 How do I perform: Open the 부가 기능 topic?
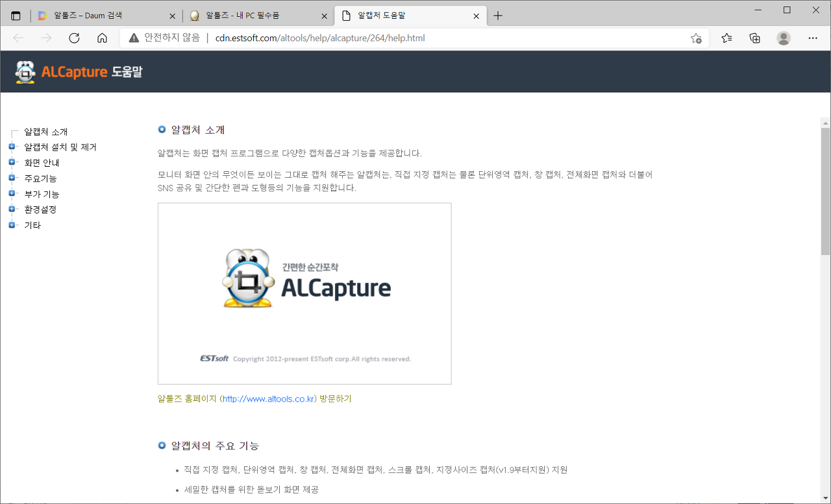[42, 194]
